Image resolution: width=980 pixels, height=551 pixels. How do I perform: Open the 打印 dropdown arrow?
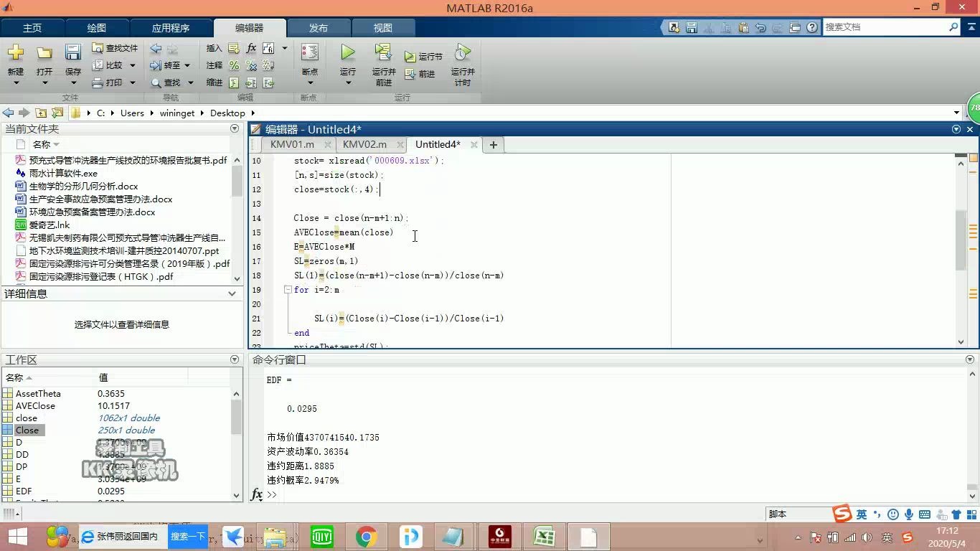(x=132, y=83)
